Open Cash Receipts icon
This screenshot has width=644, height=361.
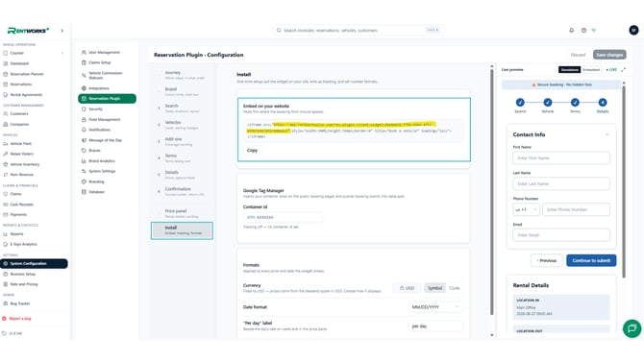point(6,205)
